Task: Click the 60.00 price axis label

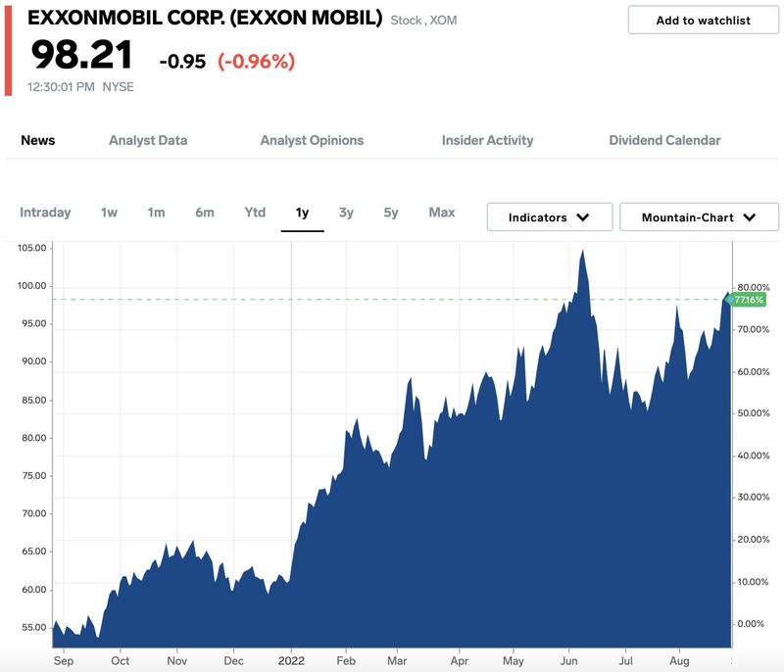Action: (x=34, y=590)
